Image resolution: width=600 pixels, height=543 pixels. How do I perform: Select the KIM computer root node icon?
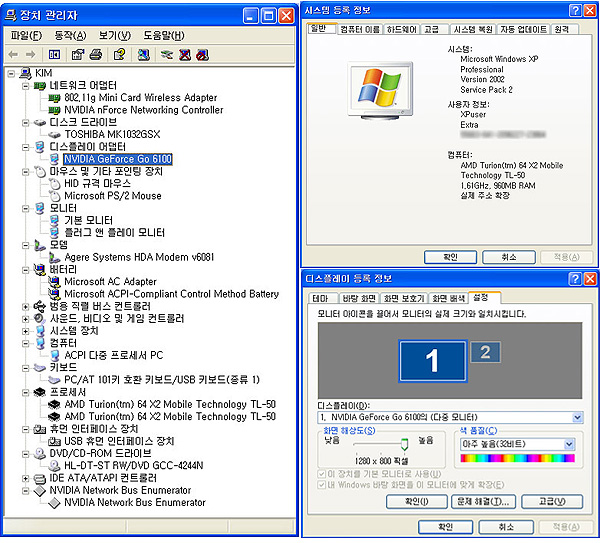point(26,73)
